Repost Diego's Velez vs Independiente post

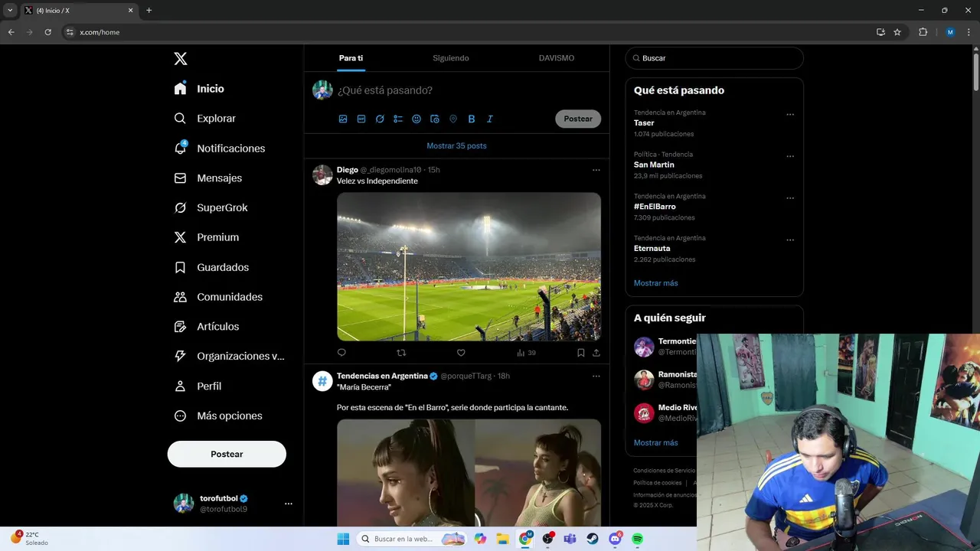401,353
